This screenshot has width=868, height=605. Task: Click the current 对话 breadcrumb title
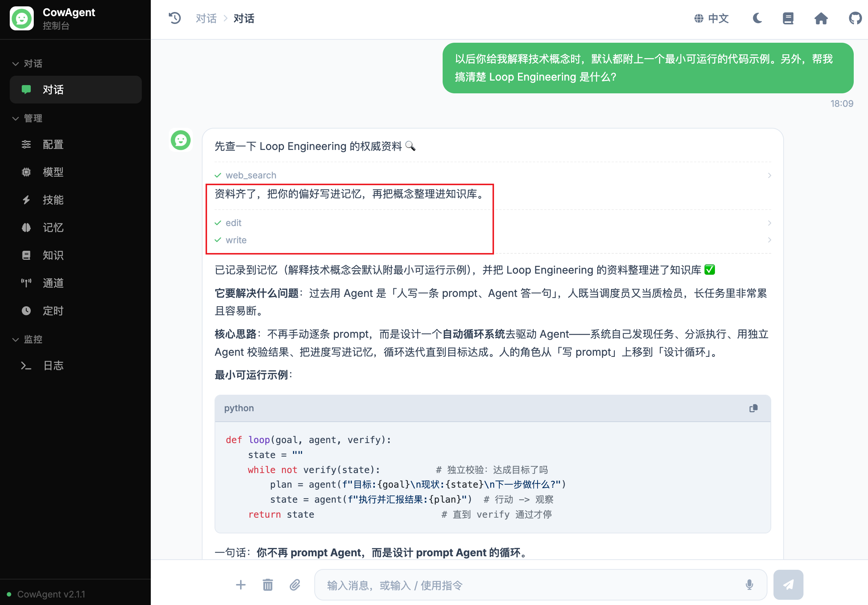click(x=244, y=18)
